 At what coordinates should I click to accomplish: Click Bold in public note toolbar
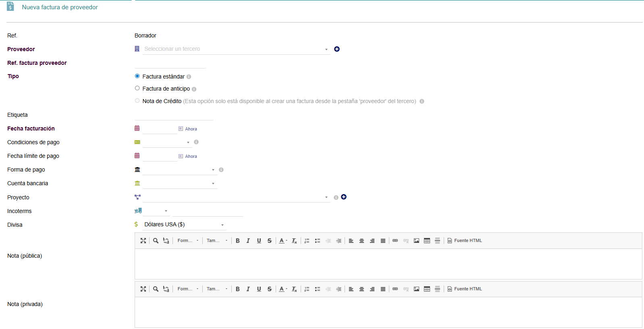tap(238, 241)
